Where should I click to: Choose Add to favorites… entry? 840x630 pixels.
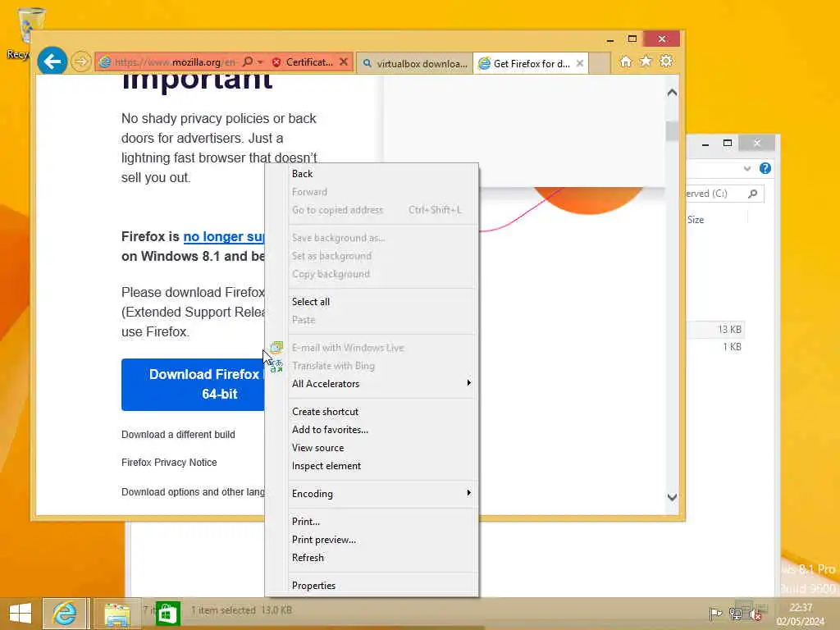(382, 430)
